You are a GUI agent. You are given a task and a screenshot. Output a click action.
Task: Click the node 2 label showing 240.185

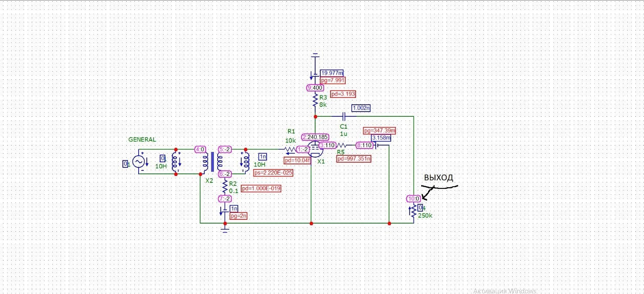[x=315, y=137]
